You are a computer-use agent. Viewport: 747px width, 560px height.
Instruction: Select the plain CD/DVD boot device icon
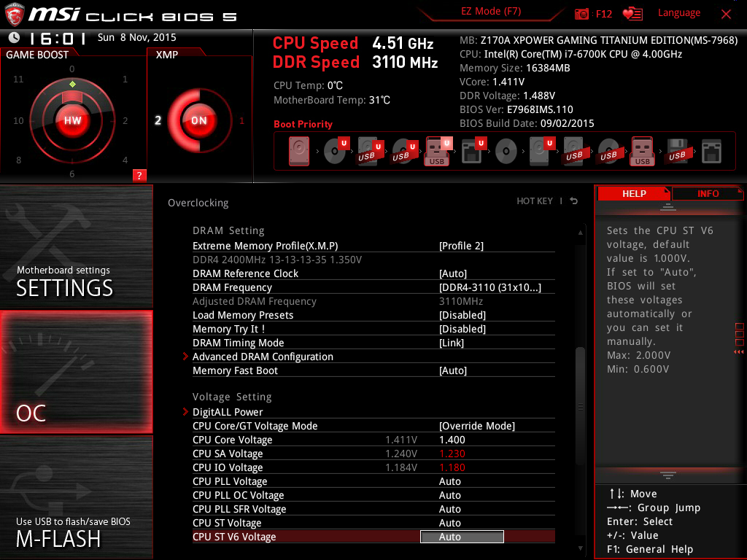point(506,152)
